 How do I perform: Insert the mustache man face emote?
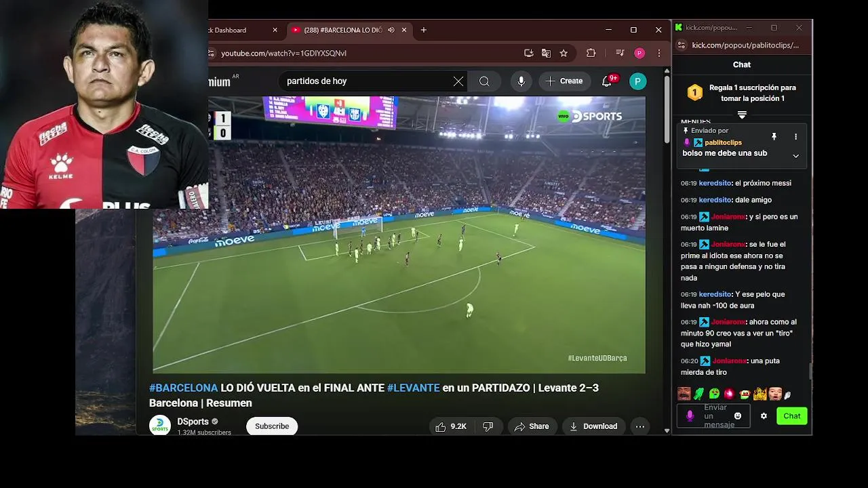point(684,394)
